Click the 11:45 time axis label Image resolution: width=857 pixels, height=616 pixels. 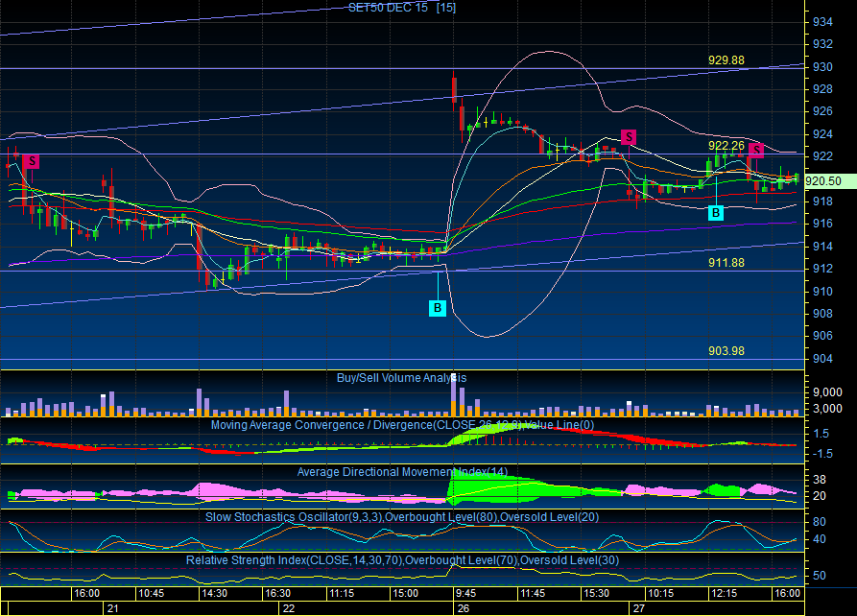coord(533,594)
